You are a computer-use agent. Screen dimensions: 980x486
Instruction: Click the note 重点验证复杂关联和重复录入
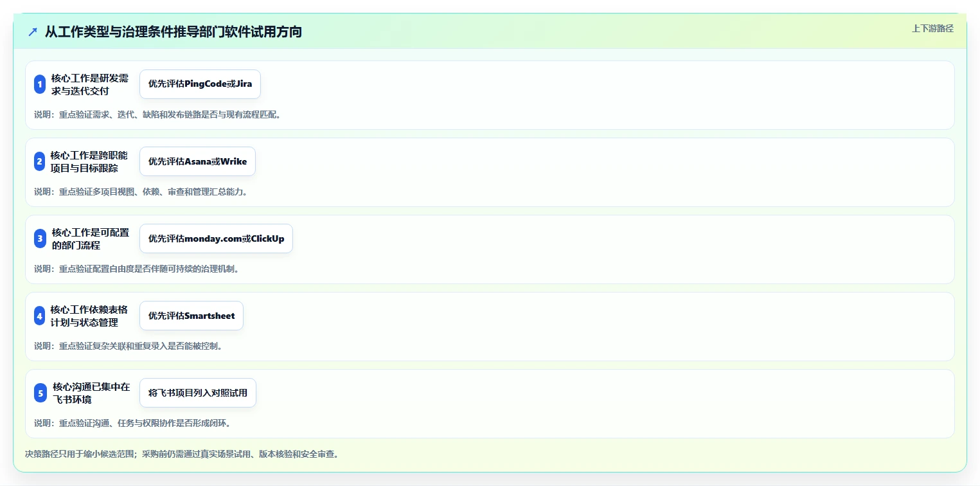128,346
